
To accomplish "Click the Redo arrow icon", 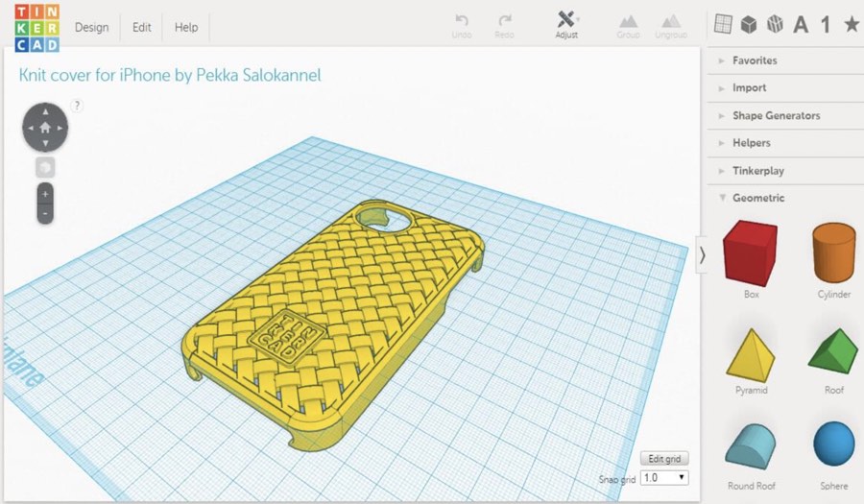I will 504,21.
